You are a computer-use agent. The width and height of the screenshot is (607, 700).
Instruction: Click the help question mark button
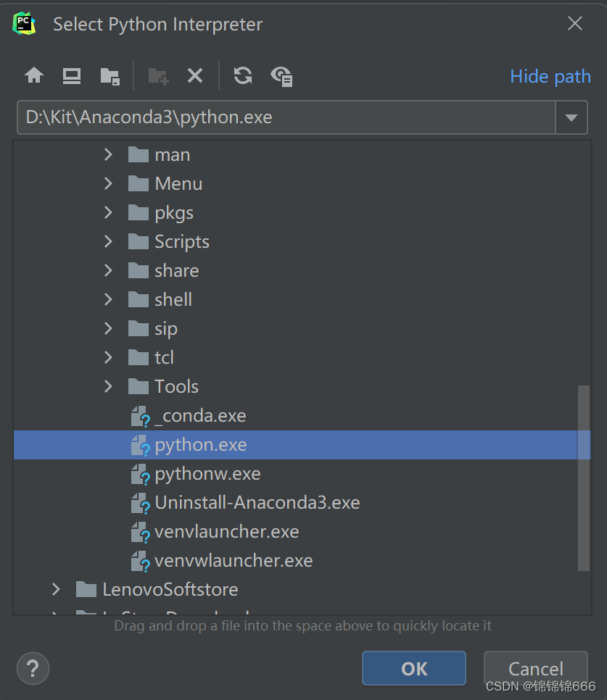[33, 668]
